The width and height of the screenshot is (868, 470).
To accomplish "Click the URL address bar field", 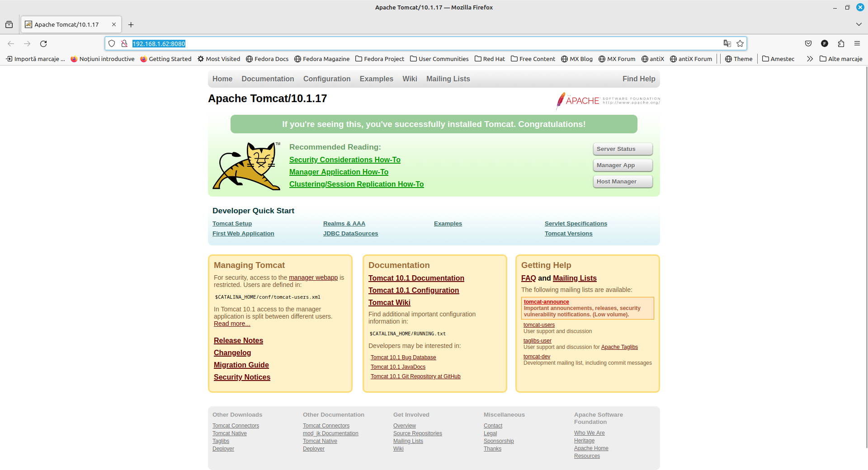I will pos(425,43).
